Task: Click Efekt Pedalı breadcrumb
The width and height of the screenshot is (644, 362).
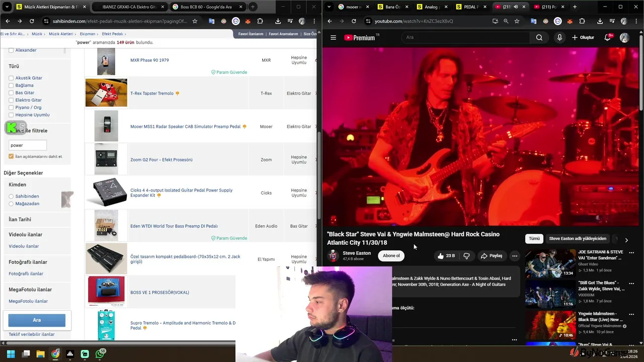Action: 112,34
